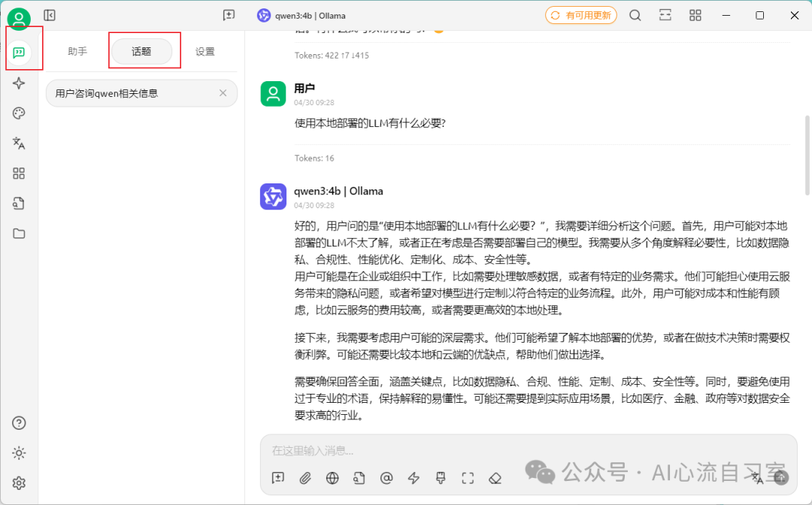Click translate icon in input toolbar
Screen dimensions: 812x505
[757, 478]
